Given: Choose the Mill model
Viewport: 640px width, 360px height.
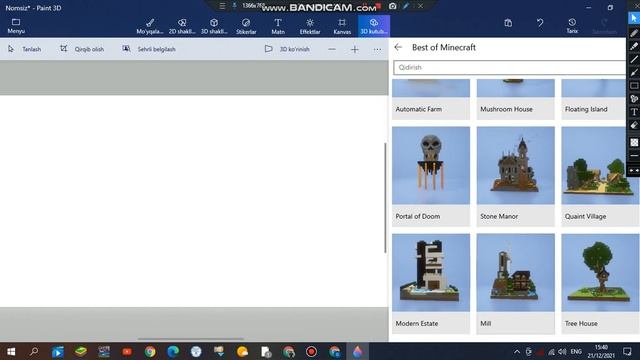Looking at the screenshot, I should (516, 283).
